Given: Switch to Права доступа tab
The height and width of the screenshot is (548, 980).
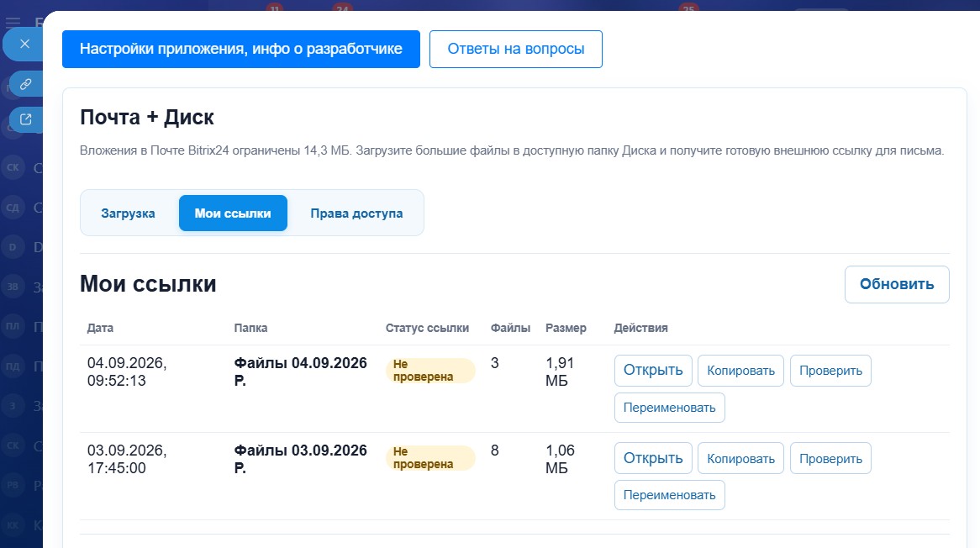Looking at the screenshot, I should pos(356,213).
